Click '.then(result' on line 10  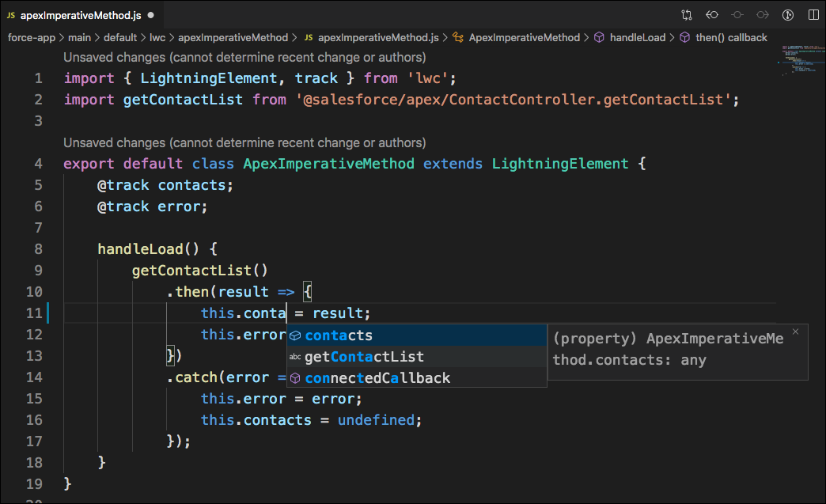217,292
